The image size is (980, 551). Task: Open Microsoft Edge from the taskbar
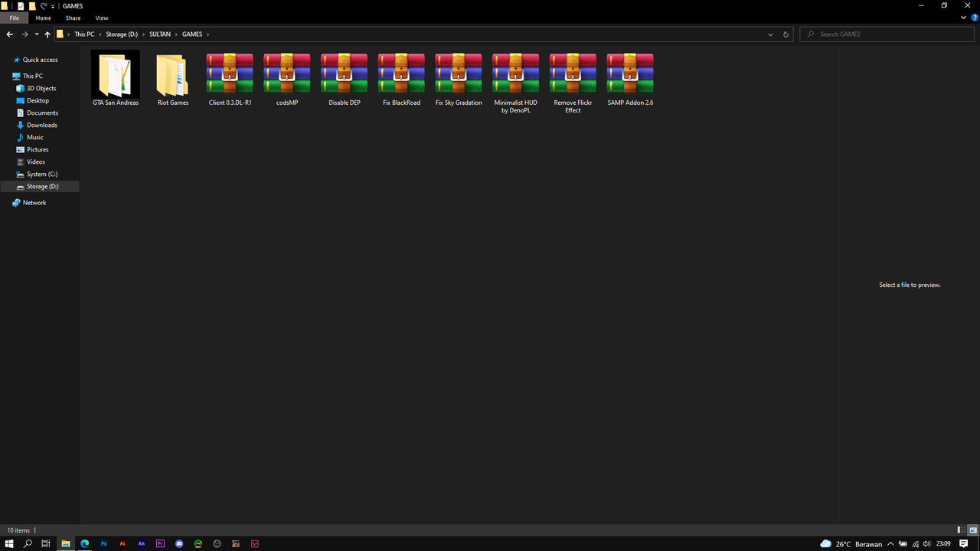tap(85, 543)
